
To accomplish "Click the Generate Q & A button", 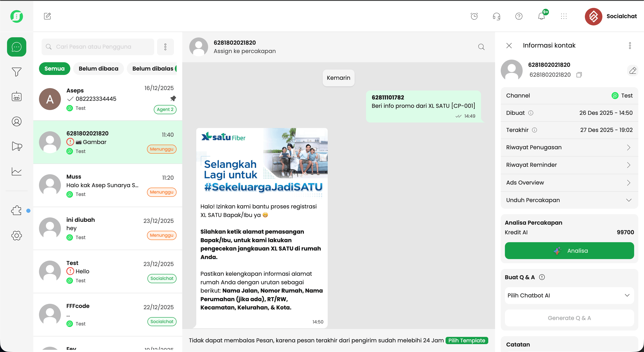I will point(569,318).
